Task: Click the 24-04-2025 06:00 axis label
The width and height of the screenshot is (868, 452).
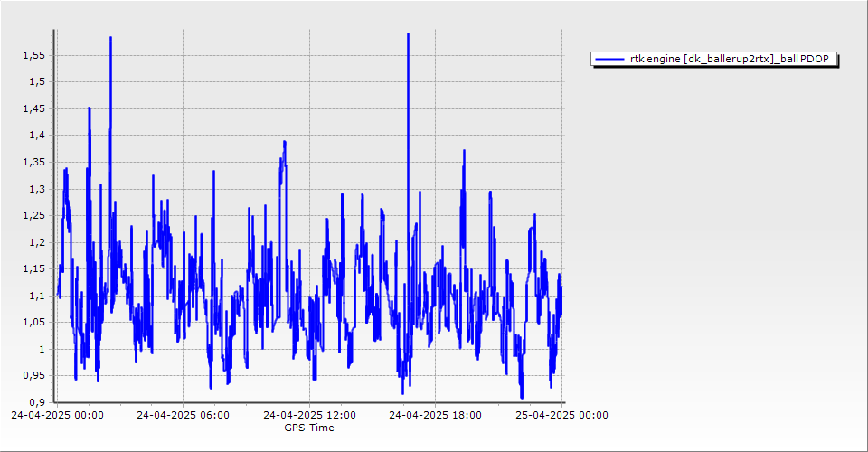Action: tap(183, 415)
